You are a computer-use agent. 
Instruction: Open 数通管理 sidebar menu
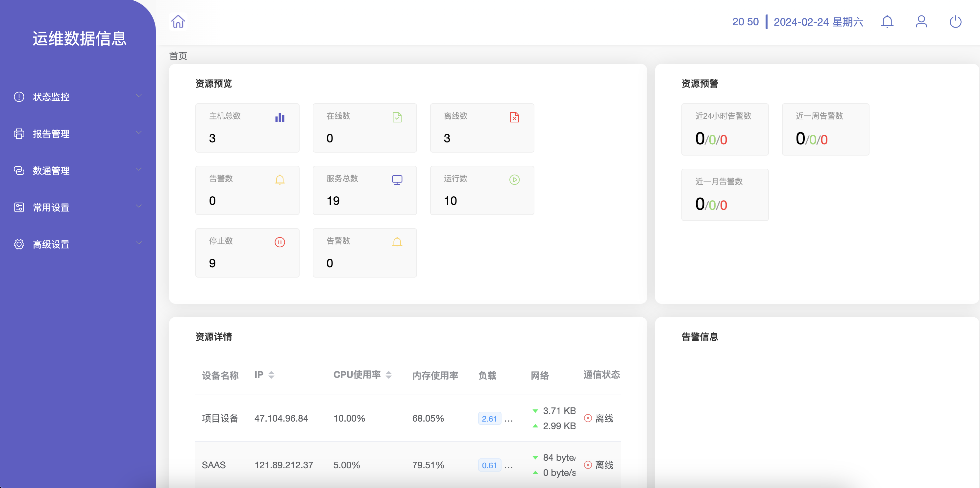tap(78, 170)
